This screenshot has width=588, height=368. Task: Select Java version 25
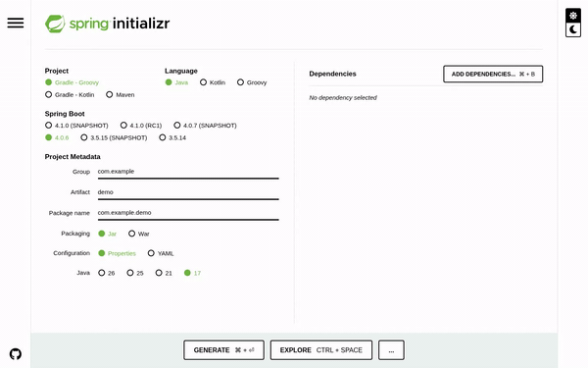(x=135, y=273)
